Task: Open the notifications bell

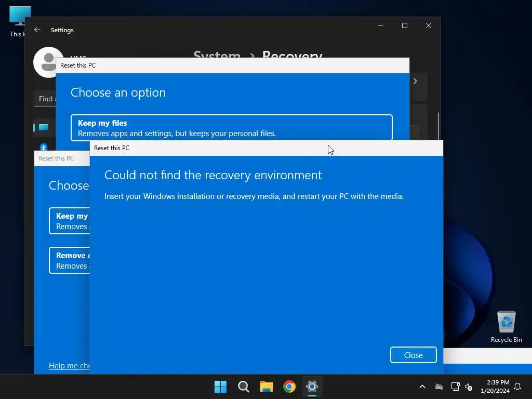Action: click(x=517, y=387)
